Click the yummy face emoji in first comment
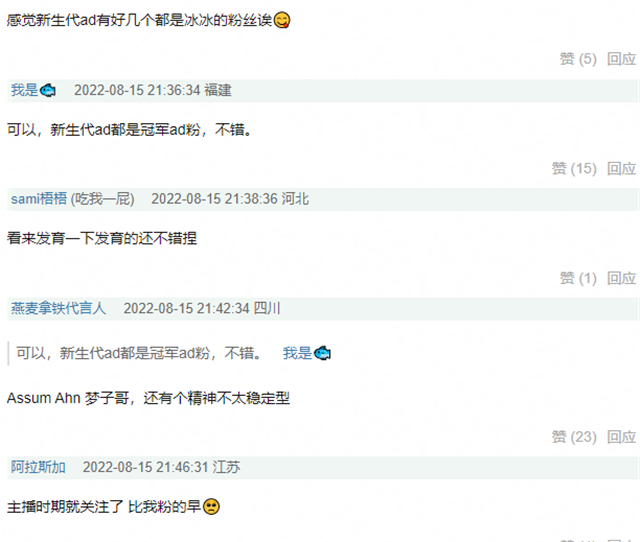 click(x=282, y=20)
